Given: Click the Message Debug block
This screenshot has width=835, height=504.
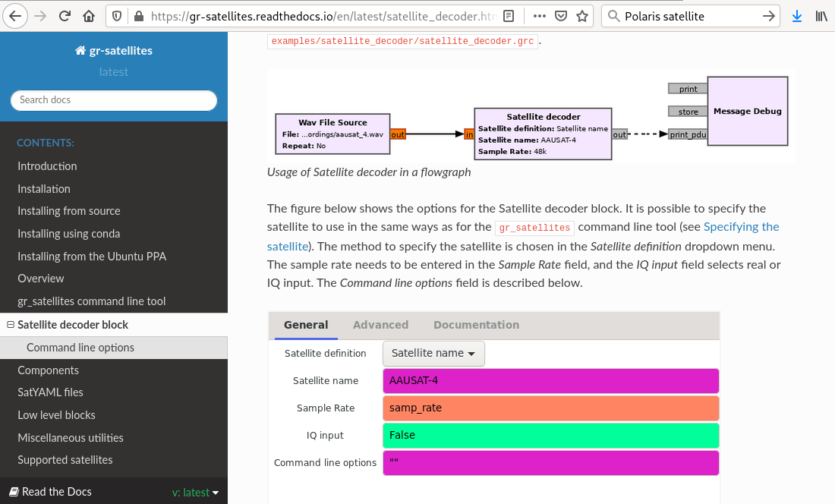Looking at the screenshot, I should point(747,111).
